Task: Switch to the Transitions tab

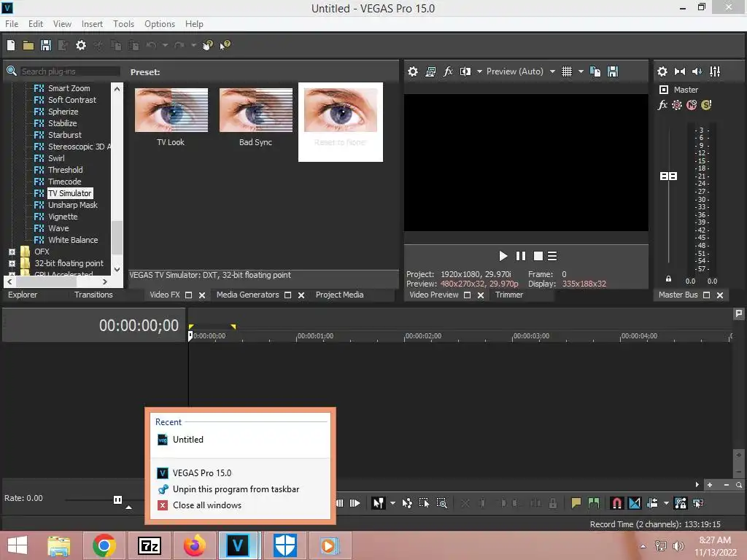Action: (93, 295)
